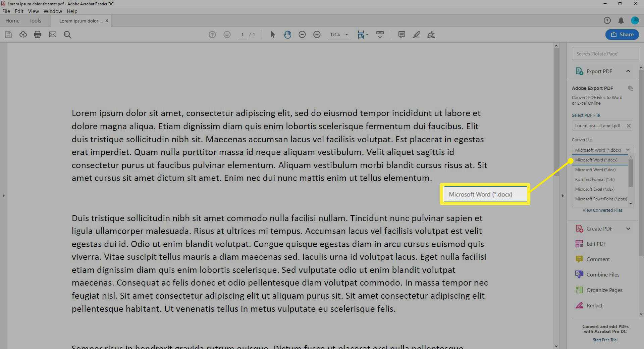
Task: View notifications bell
Action: pos(621,20)
